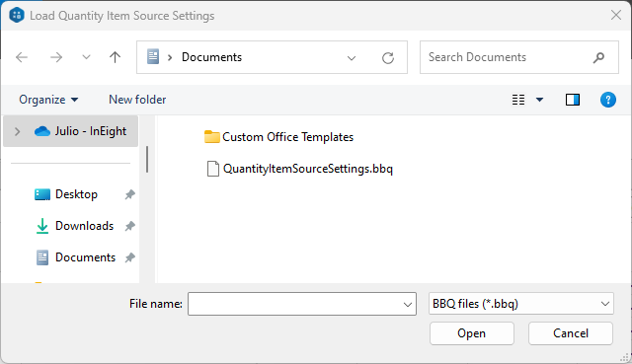This screenshot has height=364, width=632.
Task: Go back using the left arrow
Action: [x=22, y=57]
